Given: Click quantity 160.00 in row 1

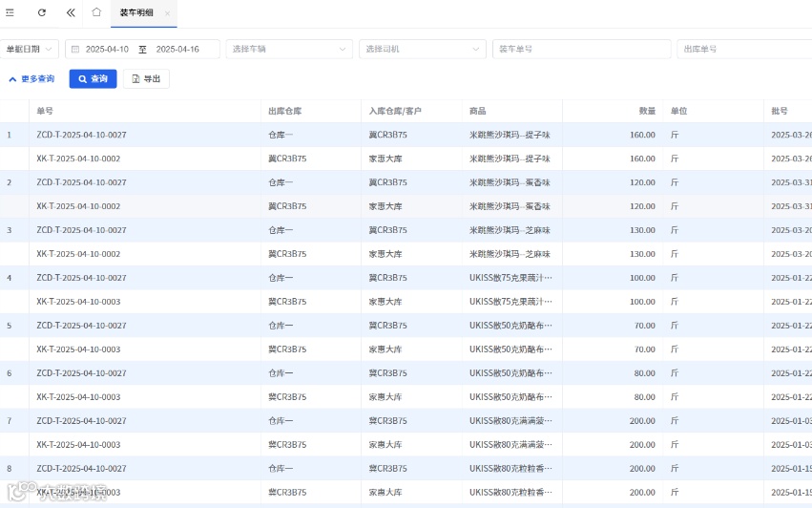Looking at the screenshot, I should (x=642, y=135).
